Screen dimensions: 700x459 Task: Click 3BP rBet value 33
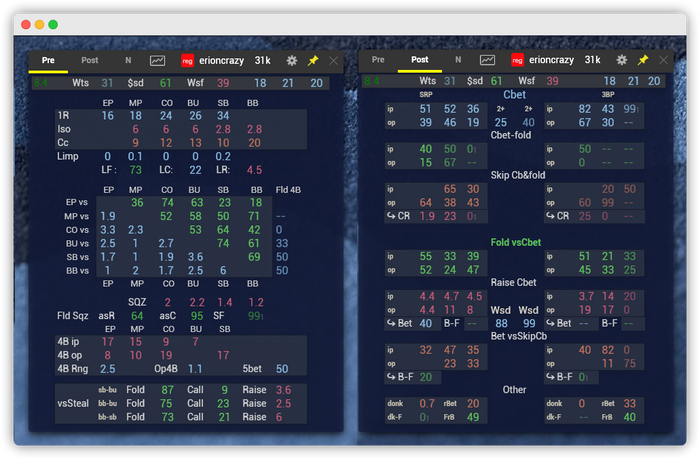coord(629,404)
